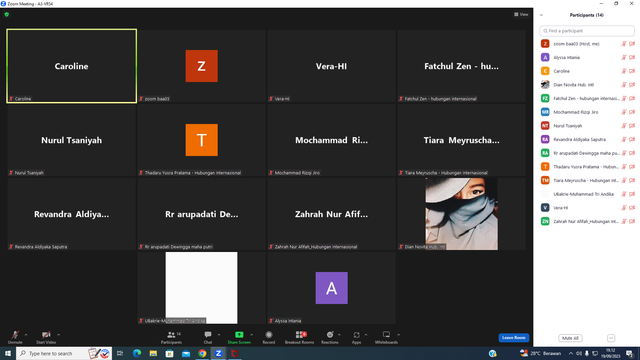The width and height of the screenshot is (640, 360).
Task: Expand chat options arrow next to Chat
Action: coord(219,335)
